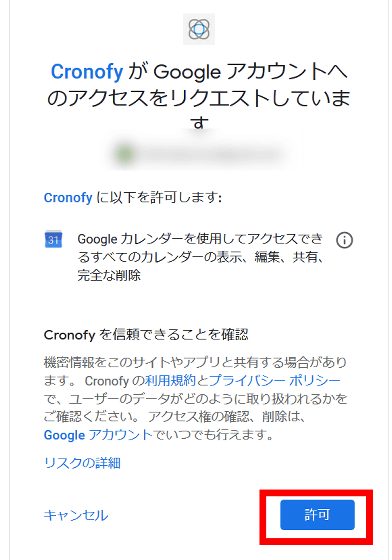Click the アクセスをリクエストしています title text
This screenshot has width=392, height=560.
pyautogui.click(x=198, y=98)
